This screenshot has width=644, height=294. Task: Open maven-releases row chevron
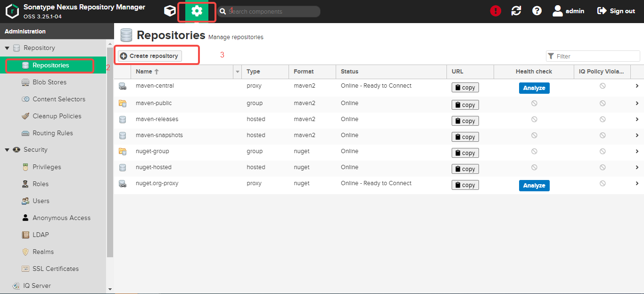(637, 119)
